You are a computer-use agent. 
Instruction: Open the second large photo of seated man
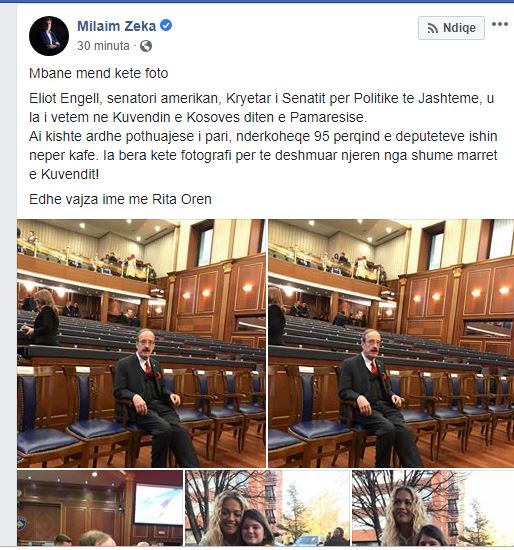(x=391, y=343)
